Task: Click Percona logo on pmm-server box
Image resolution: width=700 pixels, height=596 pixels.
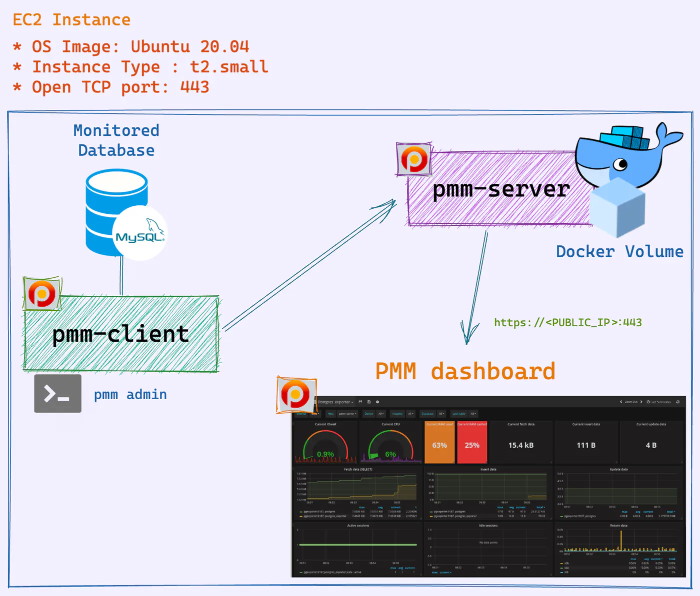Action: (414, 159)
